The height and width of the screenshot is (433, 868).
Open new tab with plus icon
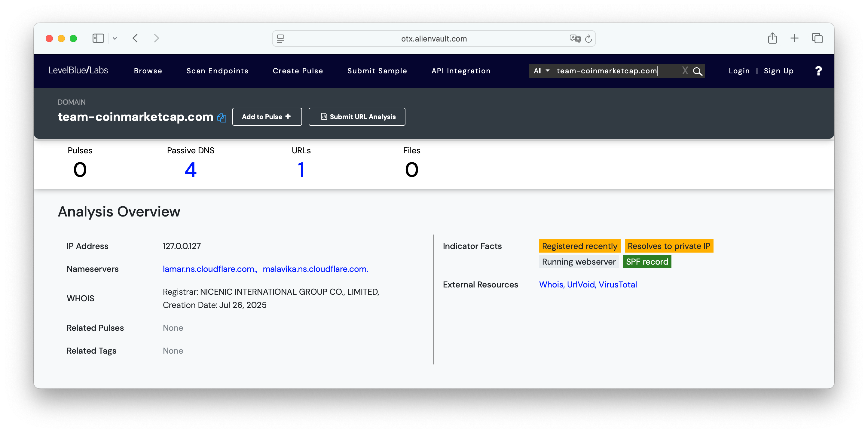[x=794, y=38]
